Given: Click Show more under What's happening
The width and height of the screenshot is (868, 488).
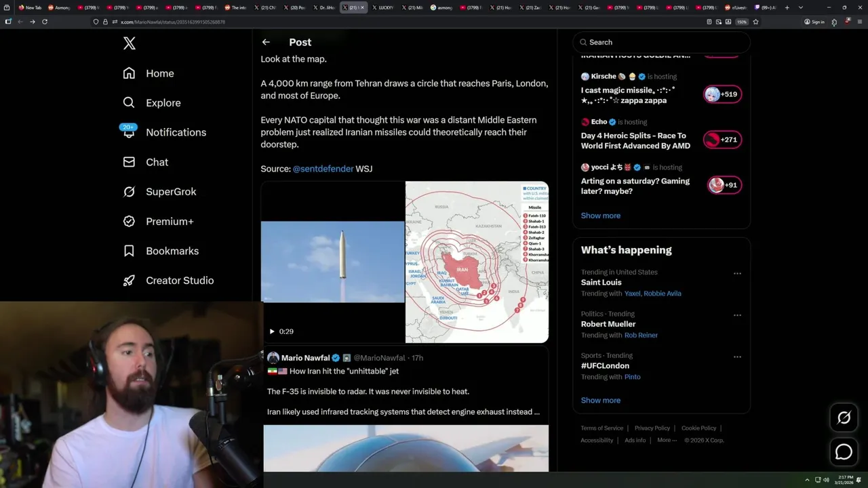Looking at the screenshot, I should [600, 400].
